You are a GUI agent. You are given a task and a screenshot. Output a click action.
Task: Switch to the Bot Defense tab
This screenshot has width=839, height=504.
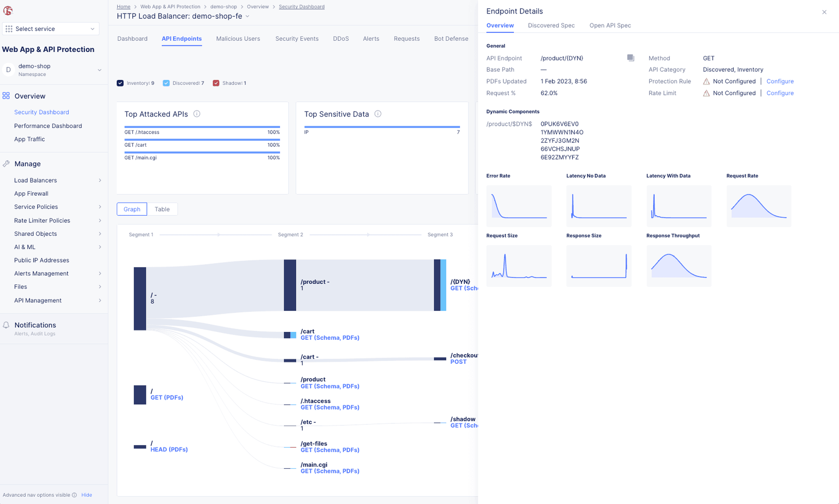(451, 38)
